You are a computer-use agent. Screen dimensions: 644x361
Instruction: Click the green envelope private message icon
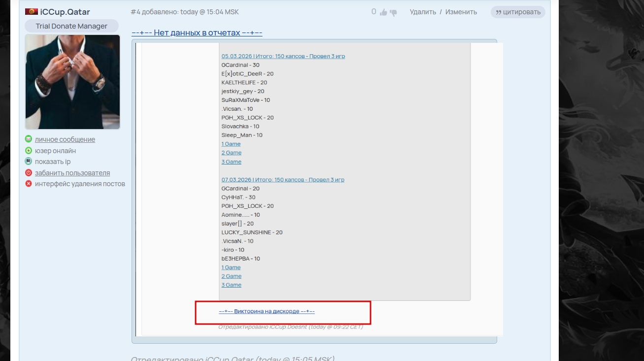[29, 139]
